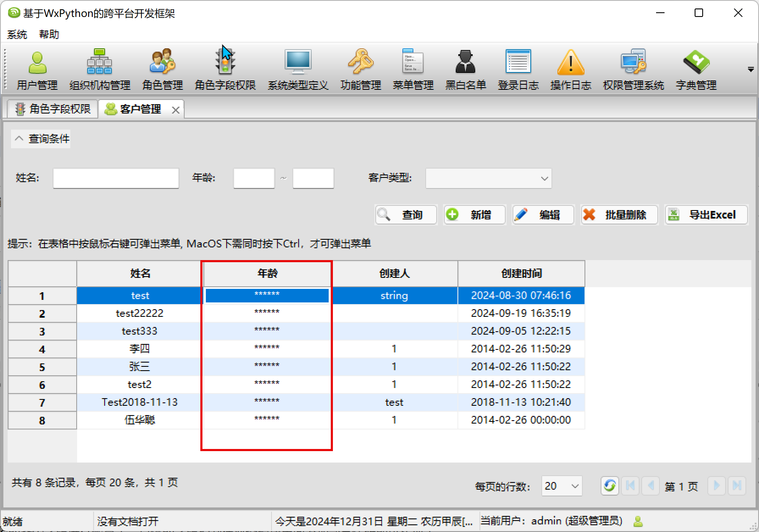This screenshot has height=532, width=759.
Task: Click the 2024-09-19 16:35:19 cell
Action: coord(521,313)
